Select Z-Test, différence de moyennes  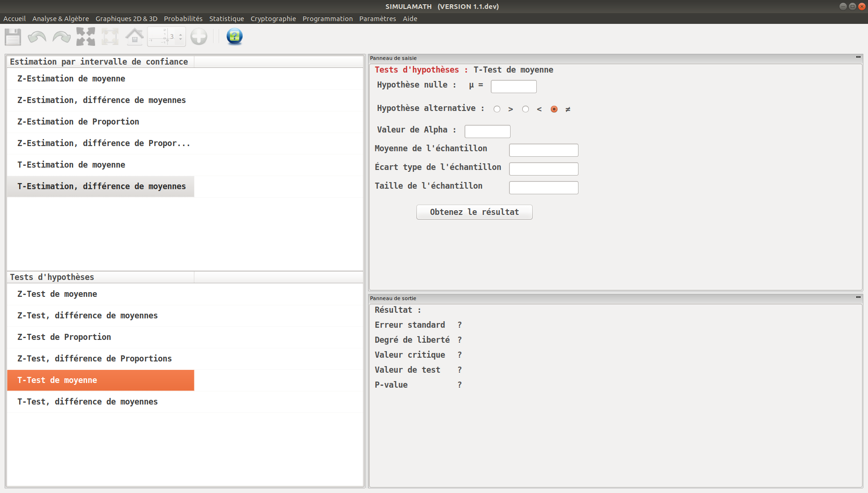pos(101,316)
